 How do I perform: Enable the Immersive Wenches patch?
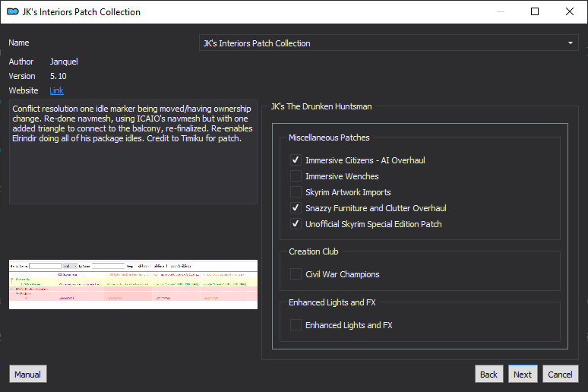coord(296,176)
